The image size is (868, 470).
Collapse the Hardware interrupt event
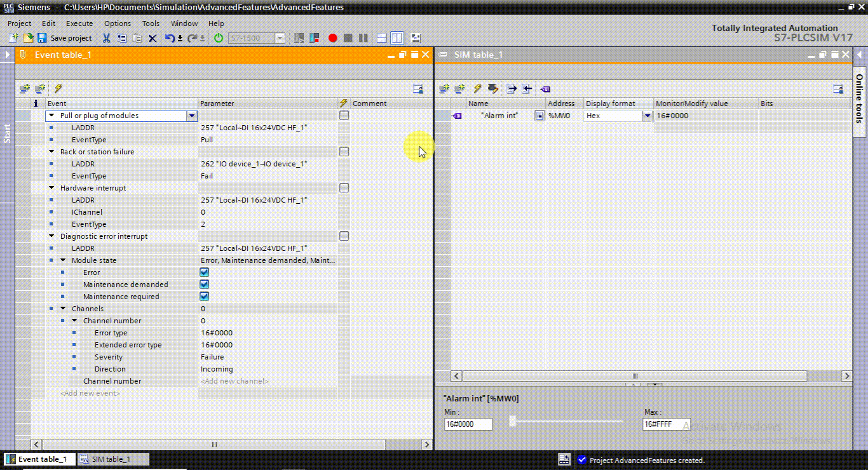click(x=51, y=188)
